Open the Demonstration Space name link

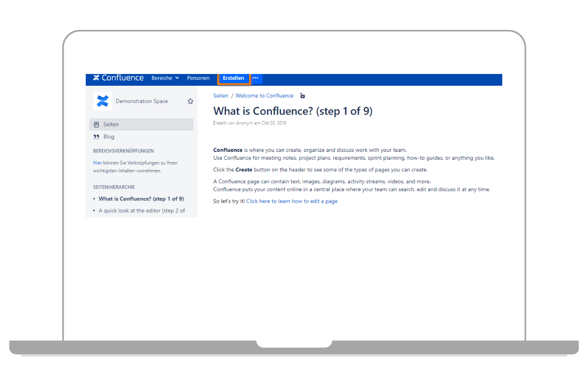pos(142,101)
